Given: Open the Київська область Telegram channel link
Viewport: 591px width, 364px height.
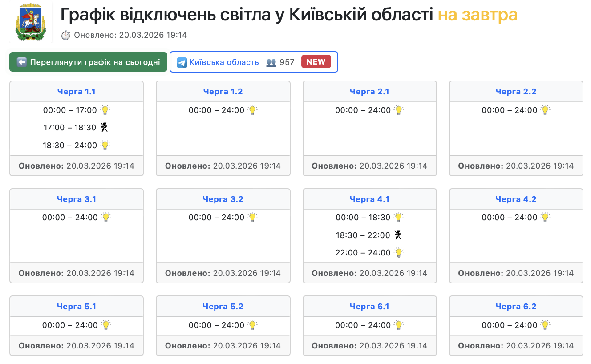Looking at the screenshot, I should pyautogui.click(x=224, y=62).
